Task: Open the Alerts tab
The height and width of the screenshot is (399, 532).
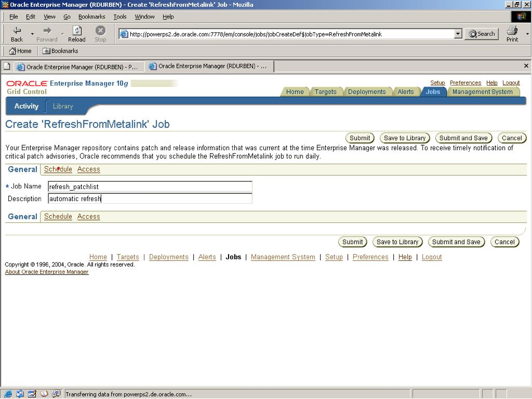Action: (405, 91)
